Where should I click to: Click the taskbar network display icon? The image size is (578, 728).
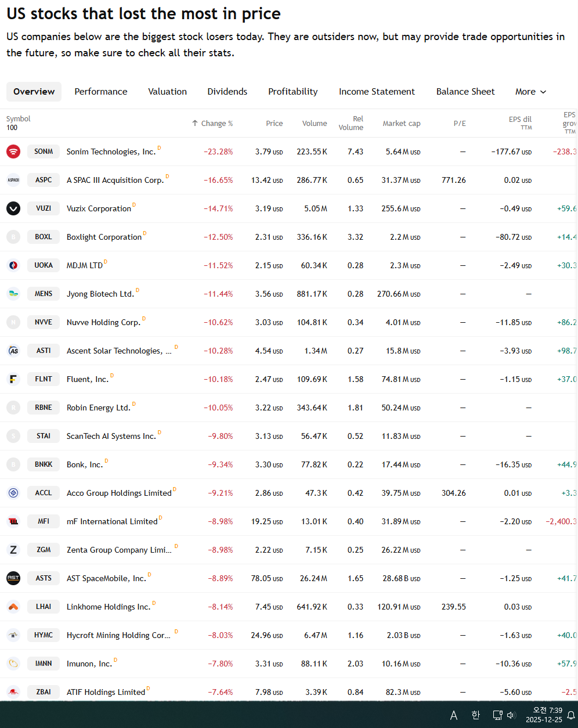(x=497, y=715)
